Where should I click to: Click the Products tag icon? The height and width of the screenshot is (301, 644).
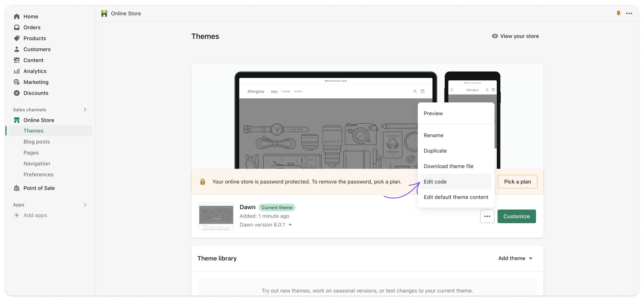(x=17, y=38)
